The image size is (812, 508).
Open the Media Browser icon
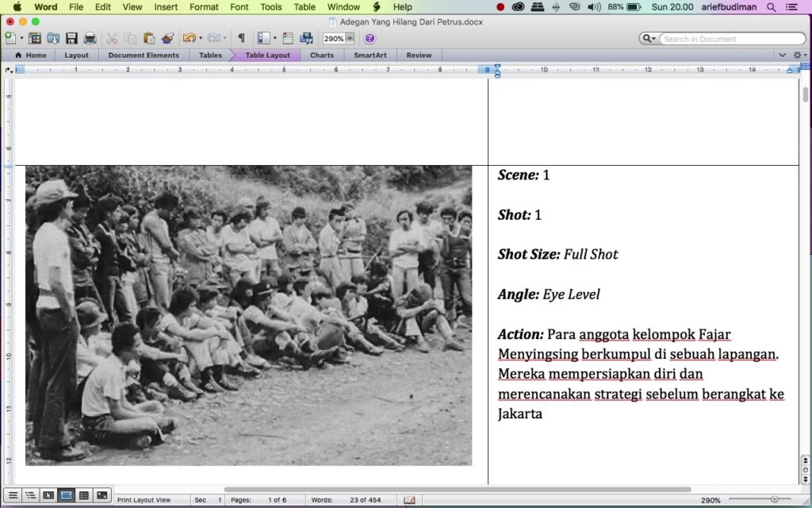point(306,38)
